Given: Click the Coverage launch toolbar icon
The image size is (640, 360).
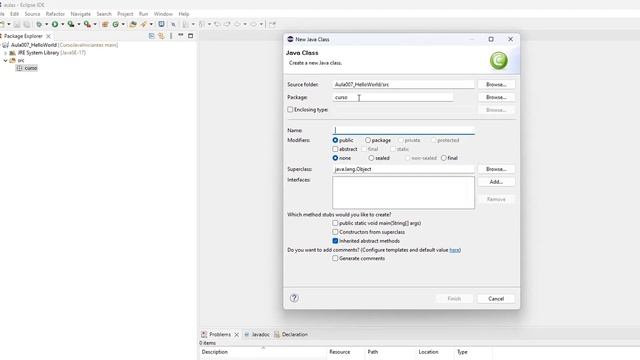Looking at the screenshot, I should tap(71, 24).
